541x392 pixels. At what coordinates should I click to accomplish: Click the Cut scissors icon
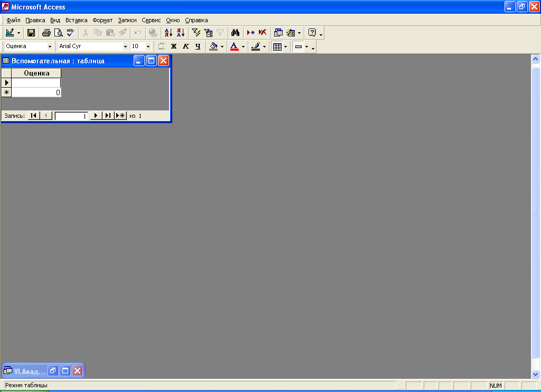coord(86,33)
